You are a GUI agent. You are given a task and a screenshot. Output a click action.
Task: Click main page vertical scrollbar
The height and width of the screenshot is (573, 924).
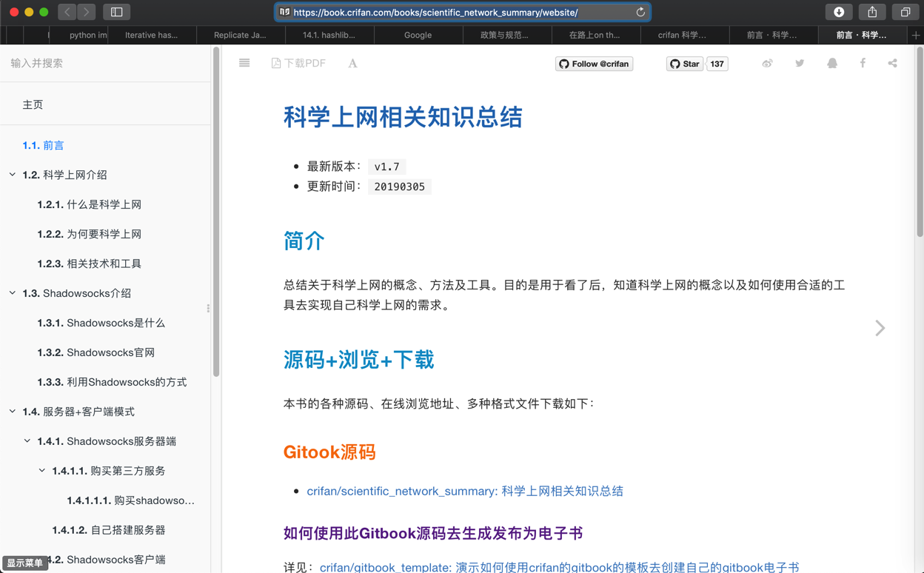point(920,142)
